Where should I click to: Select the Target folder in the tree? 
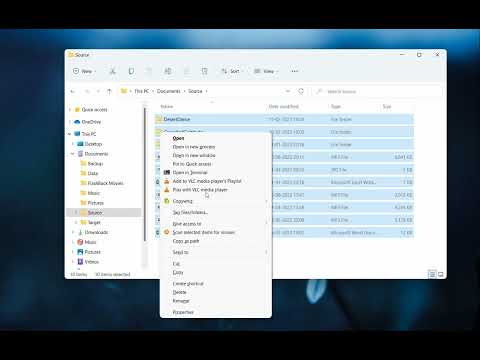tap(94, 222)
